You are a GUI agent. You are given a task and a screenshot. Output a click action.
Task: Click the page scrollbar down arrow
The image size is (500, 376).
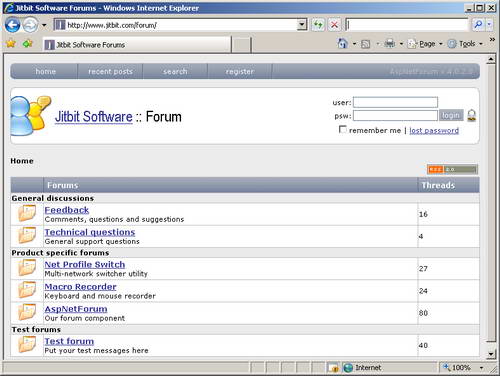[x=491, y=354]
